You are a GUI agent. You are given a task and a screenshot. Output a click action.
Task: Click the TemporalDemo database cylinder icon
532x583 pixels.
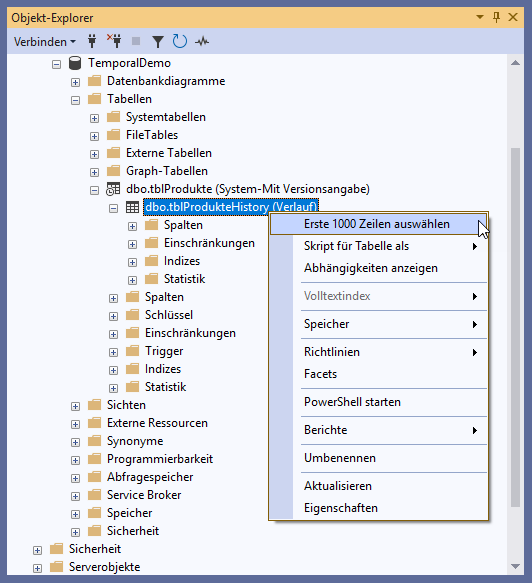[x=75, y=63]
